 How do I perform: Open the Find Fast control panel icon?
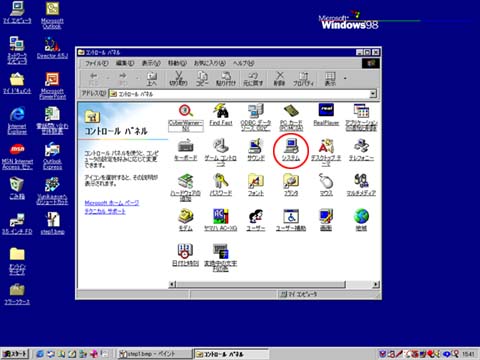coord(221,114)
